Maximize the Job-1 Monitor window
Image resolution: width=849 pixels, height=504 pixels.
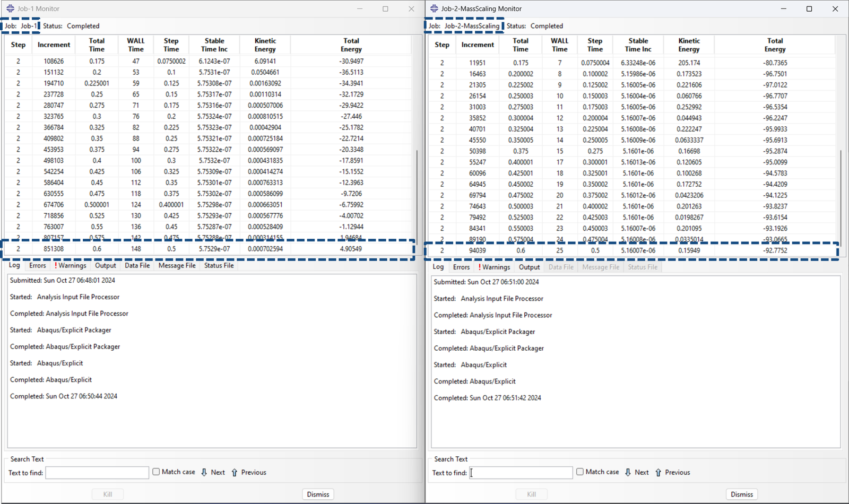[385, 8]
